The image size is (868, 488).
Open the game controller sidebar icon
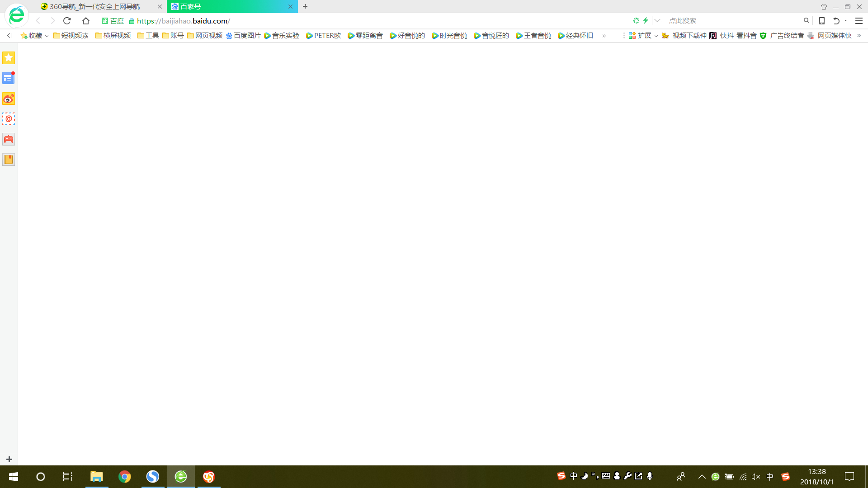click(x=9, y=139)
